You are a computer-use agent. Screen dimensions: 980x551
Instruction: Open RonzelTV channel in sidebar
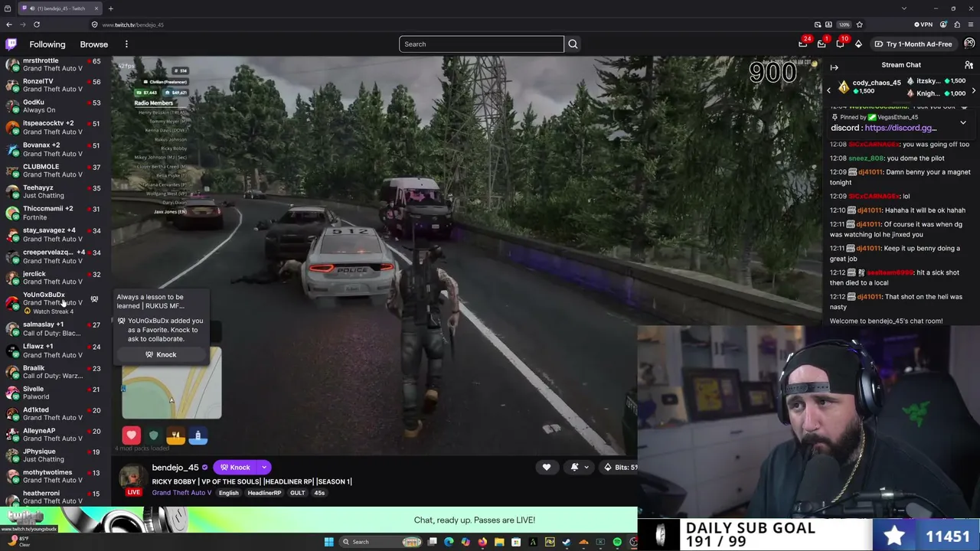click(54, 85)
